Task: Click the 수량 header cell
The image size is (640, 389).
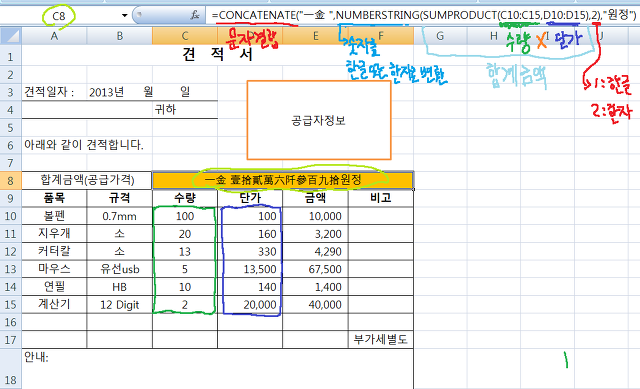Action: point(185,198)
